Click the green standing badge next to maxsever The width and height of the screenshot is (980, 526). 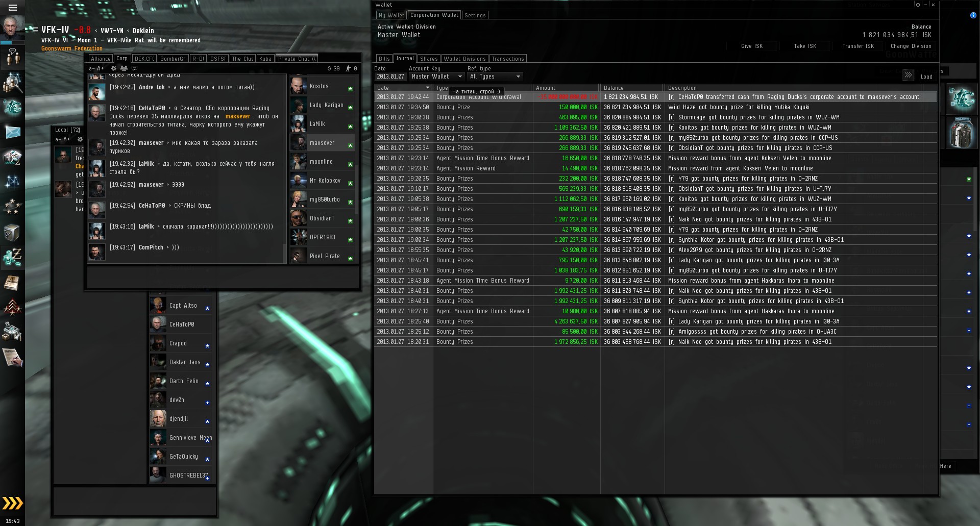click(350, 145)
